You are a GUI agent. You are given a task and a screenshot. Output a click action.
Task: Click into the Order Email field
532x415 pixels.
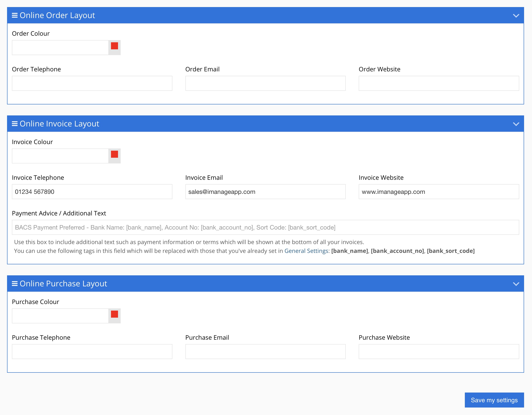[x=265, y=83]
